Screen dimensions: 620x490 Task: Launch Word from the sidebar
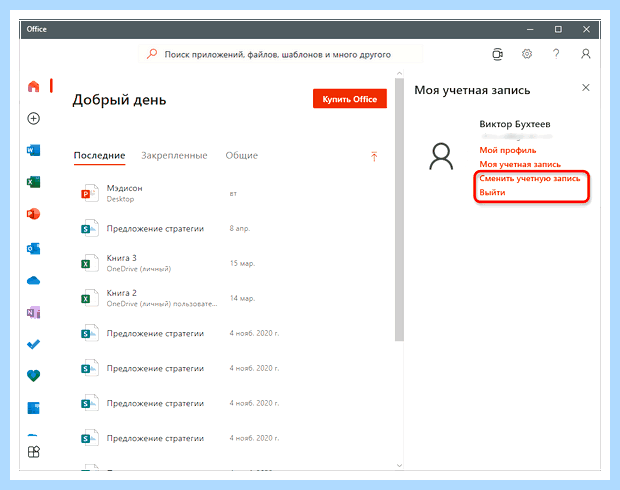point(34,150)
